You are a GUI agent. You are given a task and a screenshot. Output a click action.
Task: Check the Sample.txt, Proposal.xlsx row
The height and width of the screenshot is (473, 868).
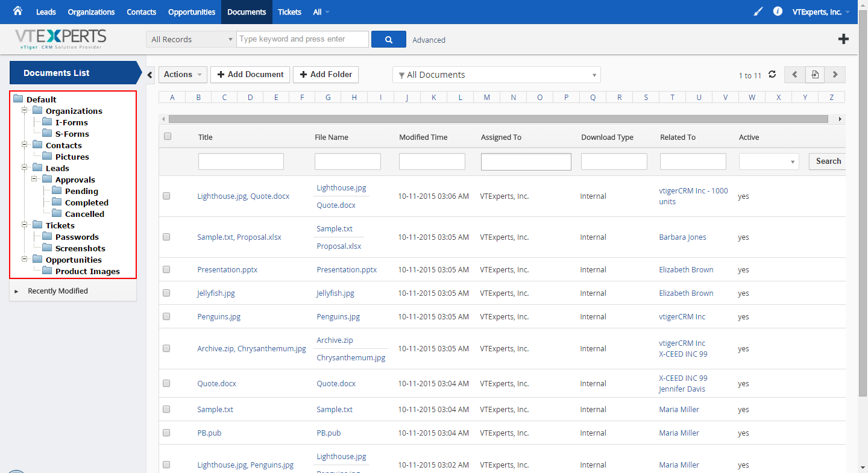pos(166,237)
